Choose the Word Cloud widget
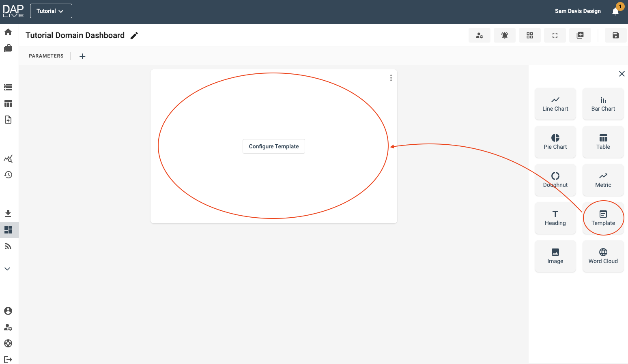 (x=603, y=256)
